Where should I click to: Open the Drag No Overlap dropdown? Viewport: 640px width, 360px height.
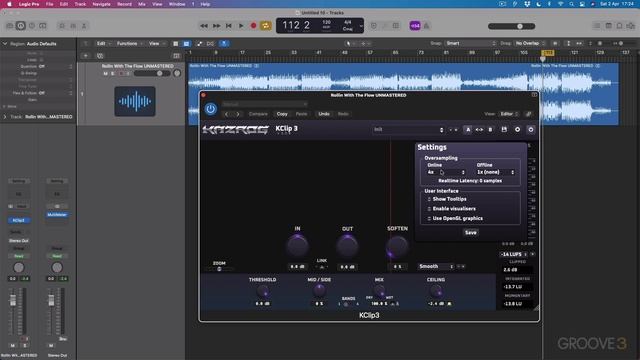[x=530, y=43]
